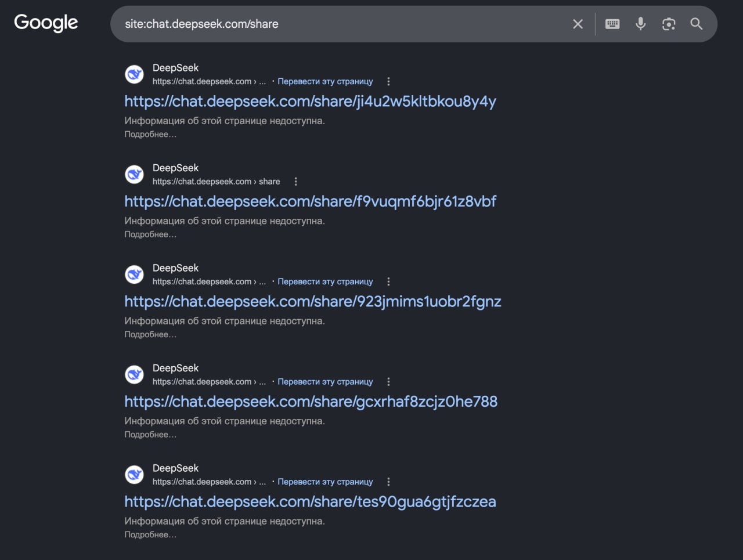Click DeepSeek site name above f9vuqmf6bjr61z8vbf link
Viewport: 743px width, 560px height.
[175, 168]
